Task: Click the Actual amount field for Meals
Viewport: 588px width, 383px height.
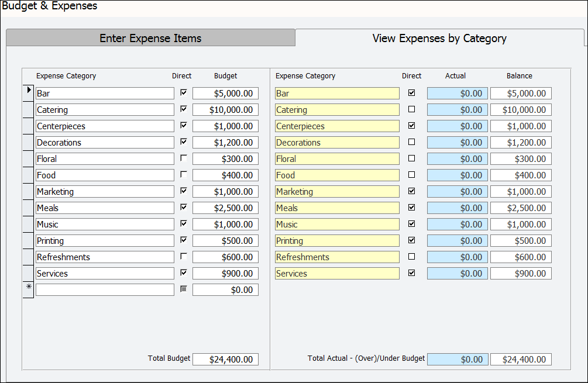Action: [457, 208]
